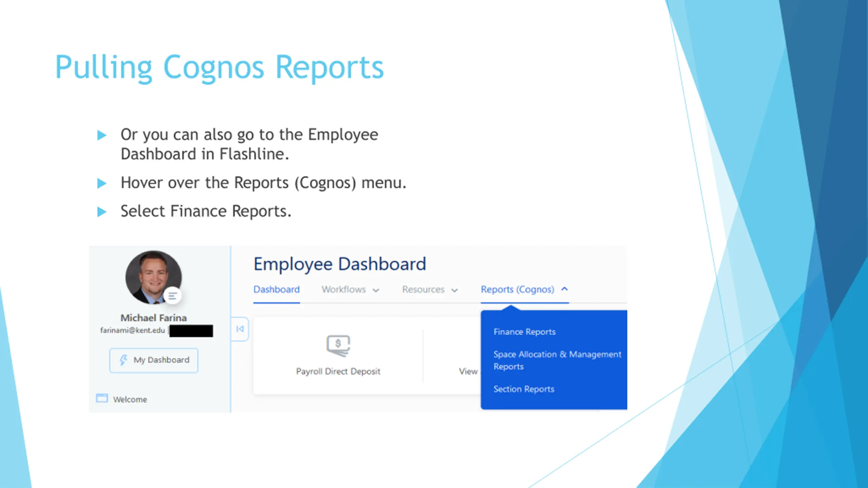The image size is (868, 488).
Task: Click the Pulling Cognos Reports slide title
Action: [x=219, y=68]
